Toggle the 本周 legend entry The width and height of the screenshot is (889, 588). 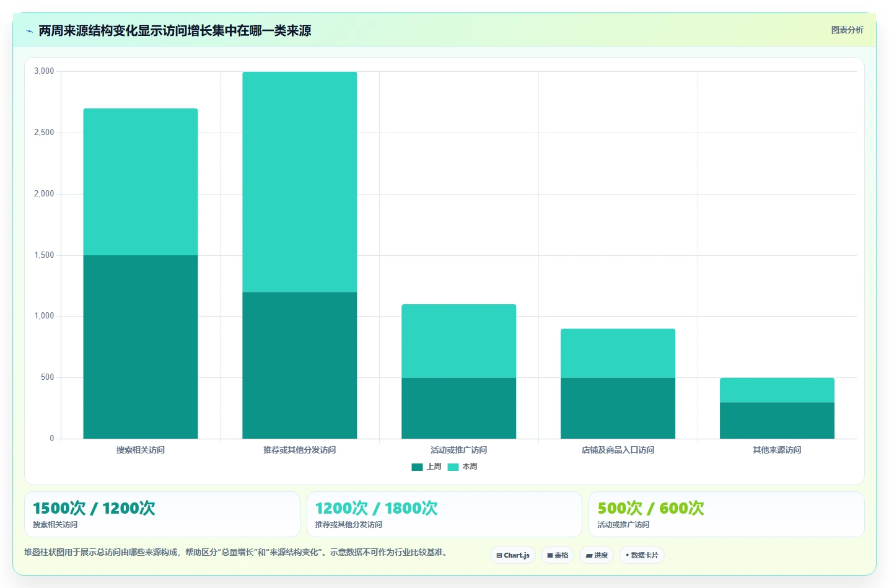click(462, 467)
